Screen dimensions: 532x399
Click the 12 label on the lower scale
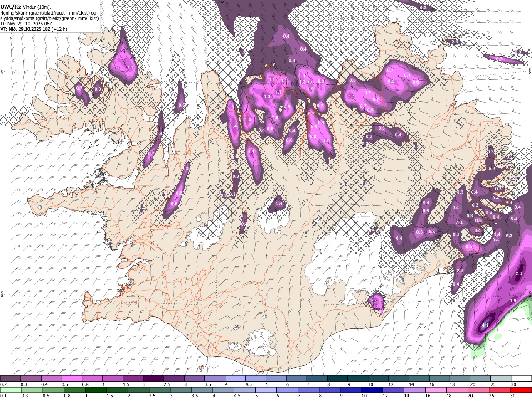pyautogui.click(x=384, y=396)
